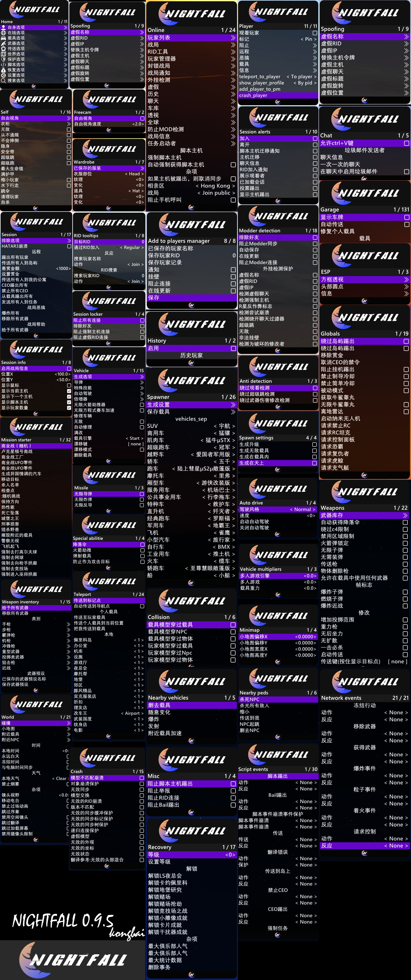Click crash_player in the Player menu
Screen dimensions: 411x980
[x=253, y=95]
